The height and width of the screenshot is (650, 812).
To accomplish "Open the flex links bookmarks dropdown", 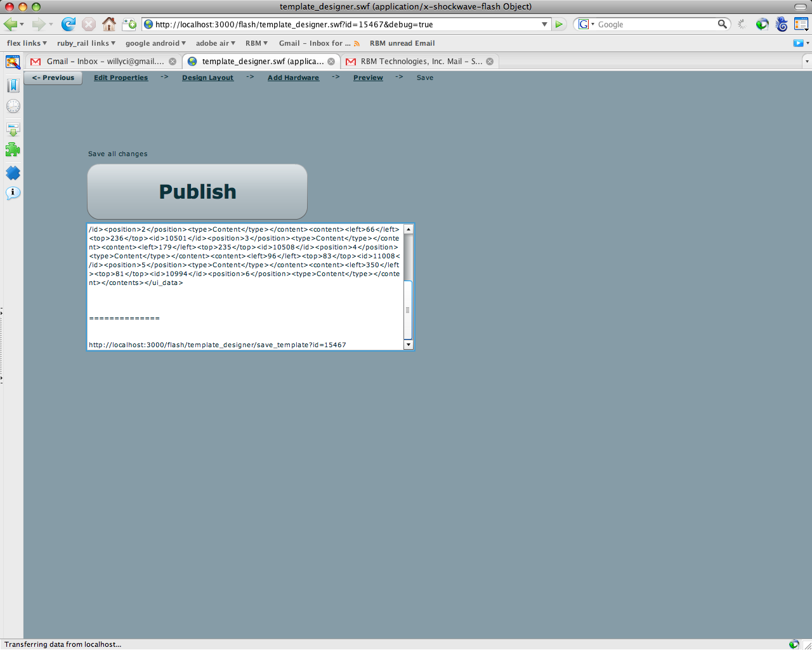I will click(23, 43).
